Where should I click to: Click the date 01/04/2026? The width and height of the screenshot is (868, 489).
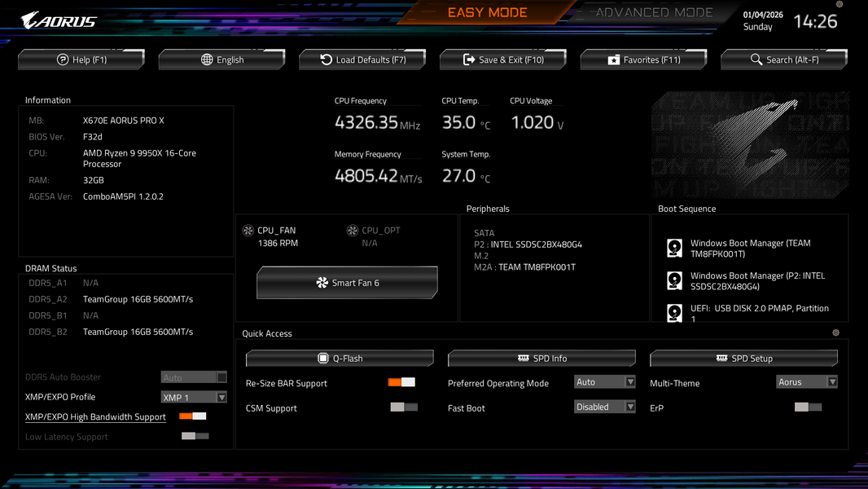[763, 15]
